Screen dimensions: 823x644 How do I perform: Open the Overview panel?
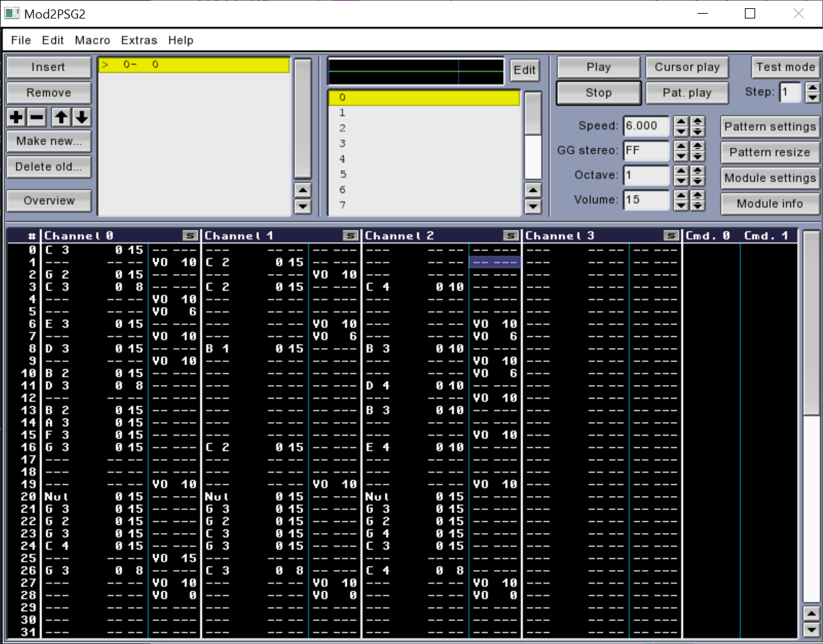[x=49, y=201]
